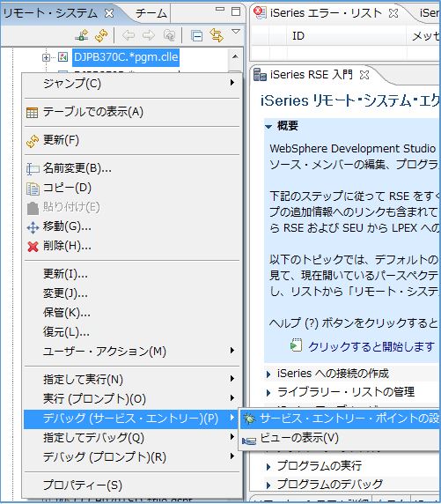Click the forward arrow toolbar icon
The height and width of the screenshot is (504, 441).
pyautogui.click(x=149, y=35)
